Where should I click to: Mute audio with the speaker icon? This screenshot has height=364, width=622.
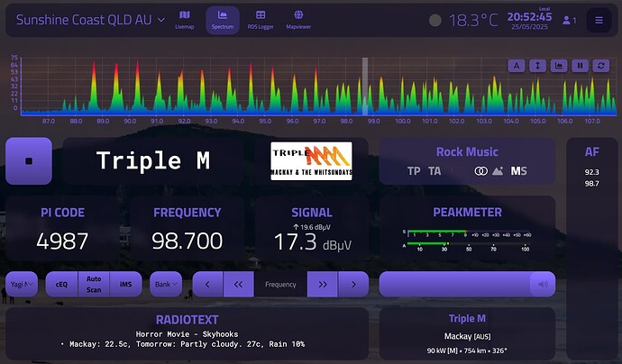point(543,285)
